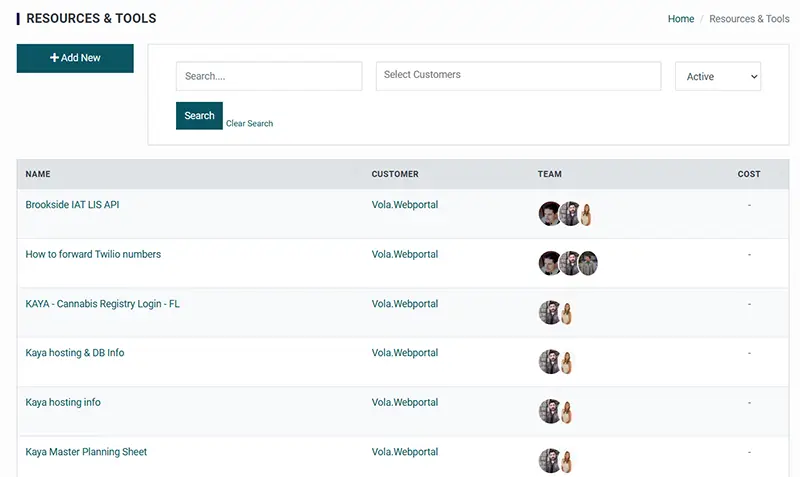This screenshot has height=477, width=800.
Task: Click man avatar in Kaya Master Planning row
Action: [550, 461]
